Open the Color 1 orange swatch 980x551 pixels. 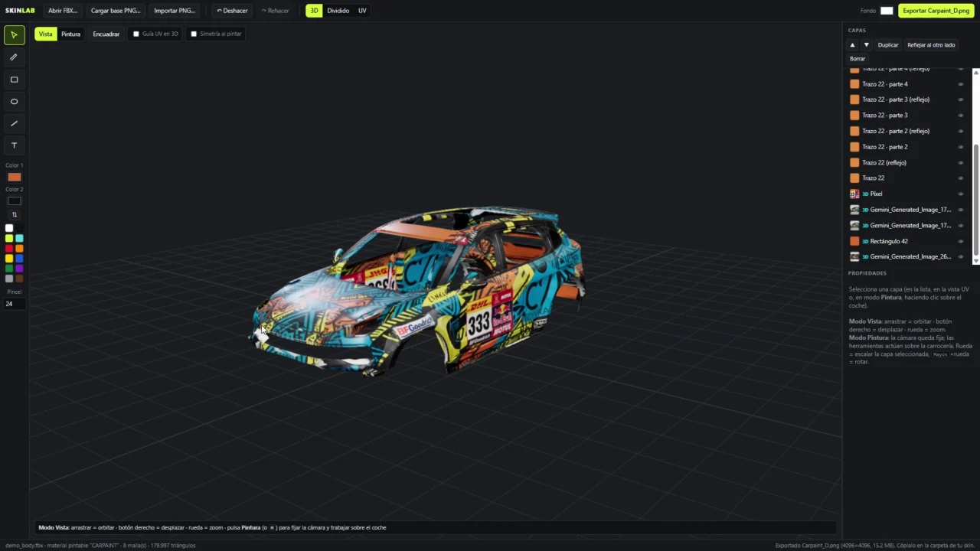[x=15, y=177]
